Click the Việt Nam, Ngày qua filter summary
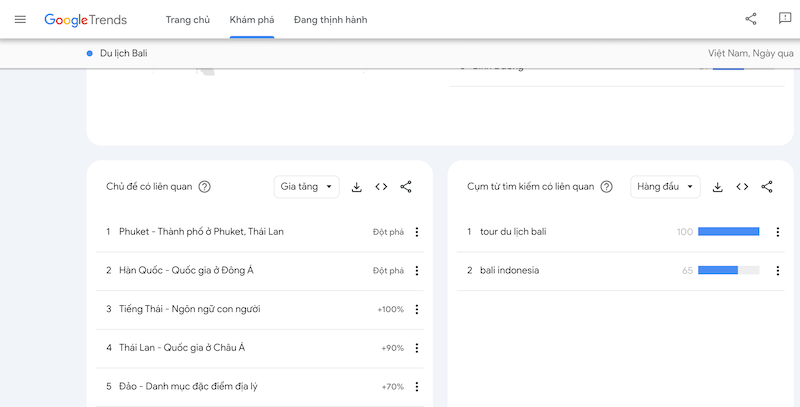 pyautogui.click(x=751, y=53)
